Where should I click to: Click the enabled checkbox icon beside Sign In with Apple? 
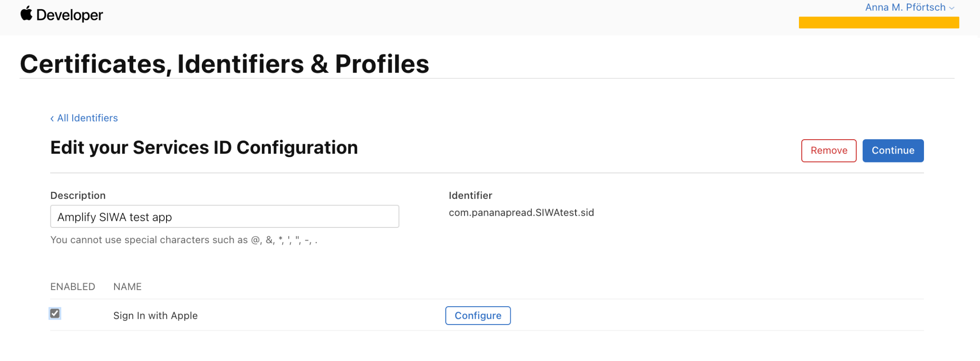(55, 313)
